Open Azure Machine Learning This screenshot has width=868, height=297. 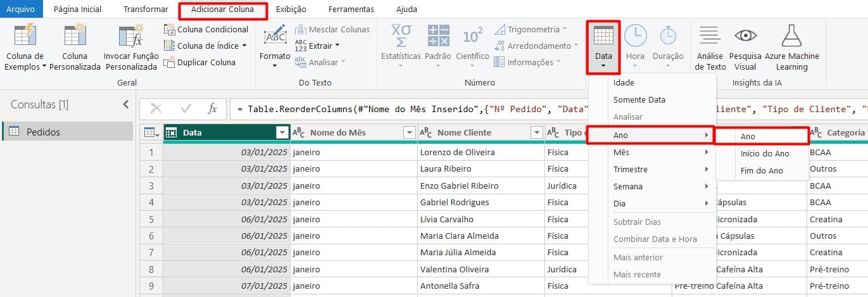point(792,47)
